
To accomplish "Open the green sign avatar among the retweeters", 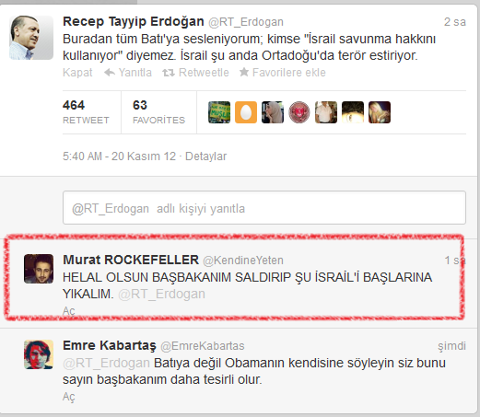I will point(219,112).
